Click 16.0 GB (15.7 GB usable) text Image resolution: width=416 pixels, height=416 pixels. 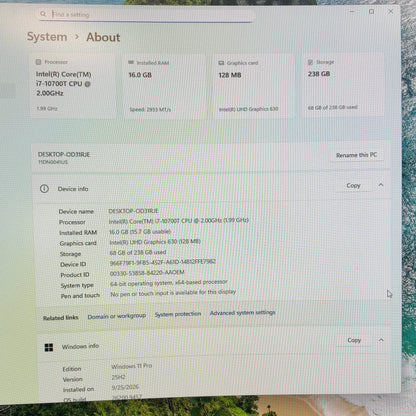pos(140,231)
